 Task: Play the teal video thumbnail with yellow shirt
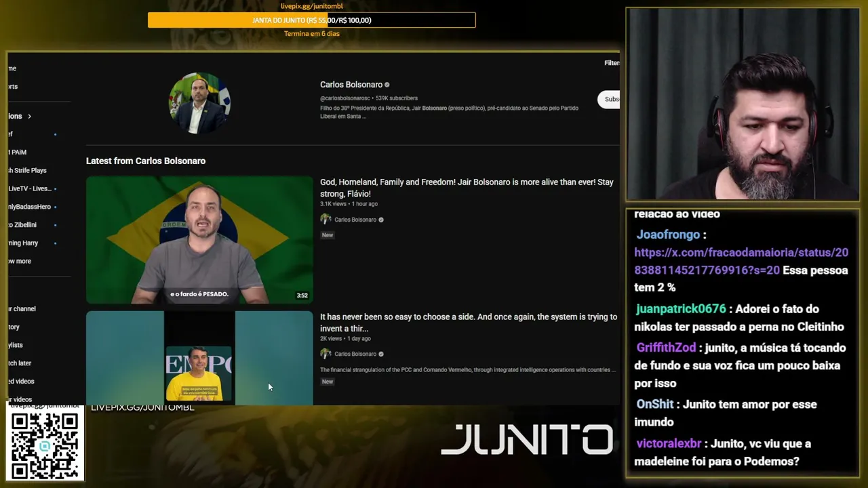tap(199, 358)
